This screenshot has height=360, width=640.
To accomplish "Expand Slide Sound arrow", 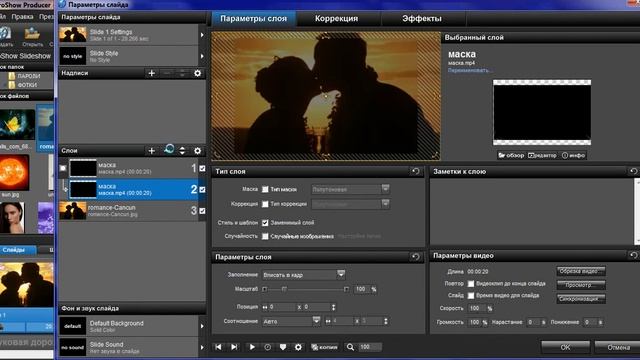I will (202, 347).
